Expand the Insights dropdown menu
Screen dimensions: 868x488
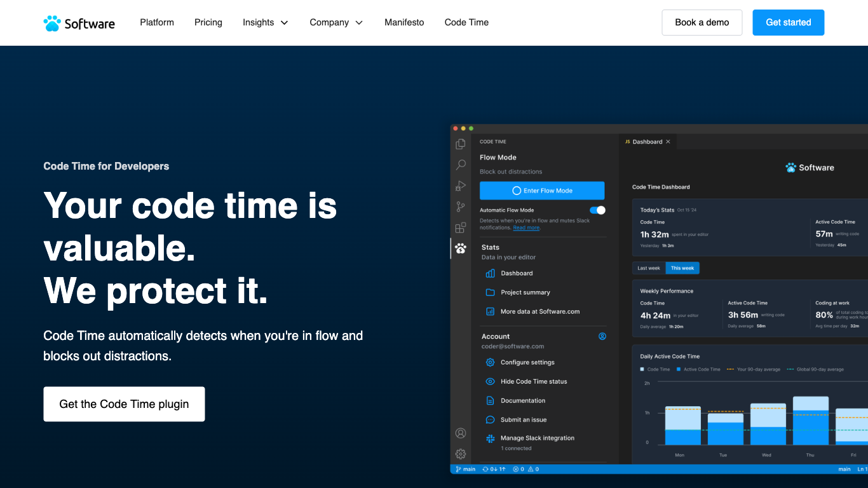(x=265, y=23)
